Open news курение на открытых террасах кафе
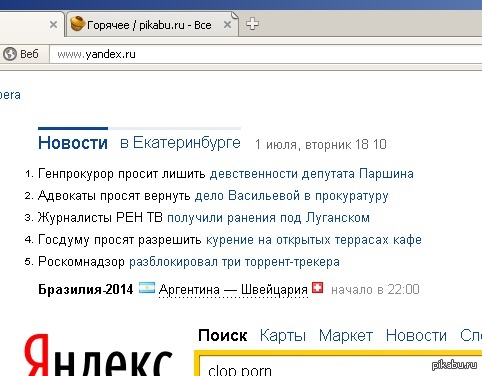Screen dimensions: 482x376 point(314,240)
